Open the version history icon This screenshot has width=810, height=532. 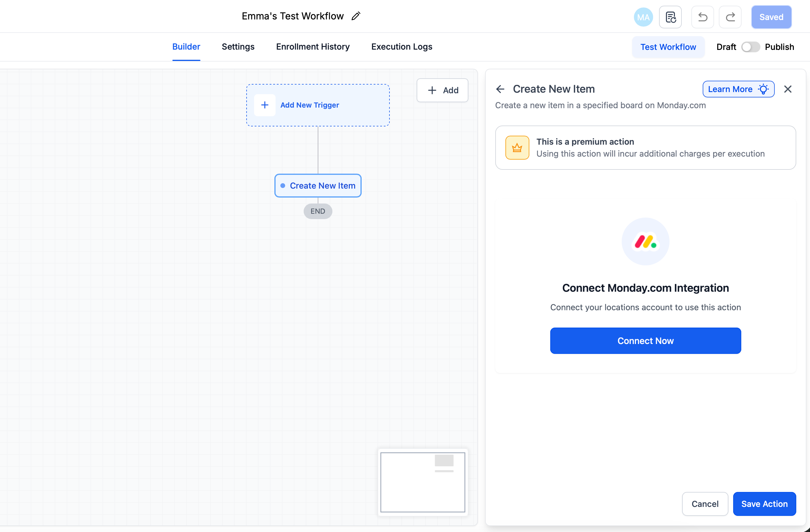coord(670,17)
